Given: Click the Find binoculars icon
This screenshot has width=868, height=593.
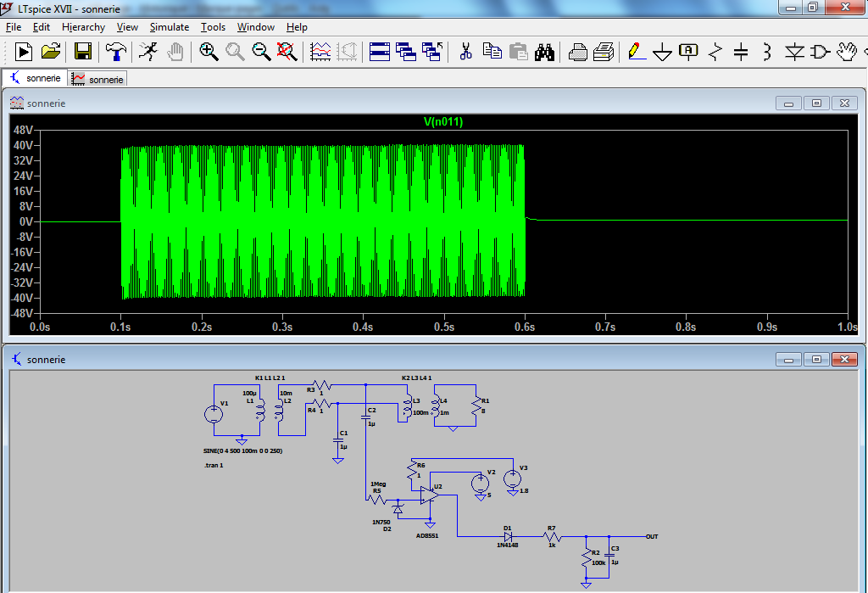Looking at the screenshot, I should pos(544,52).
